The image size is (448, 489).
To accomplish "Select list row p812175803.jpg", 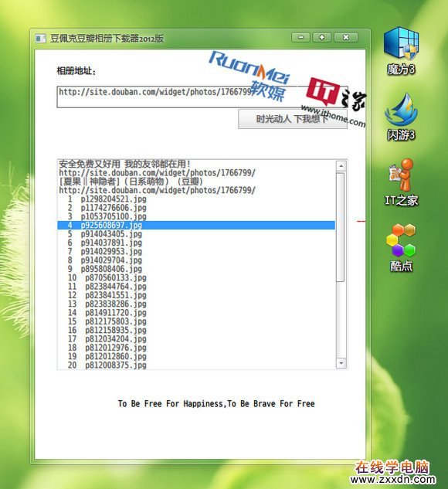I will [196, 321].
